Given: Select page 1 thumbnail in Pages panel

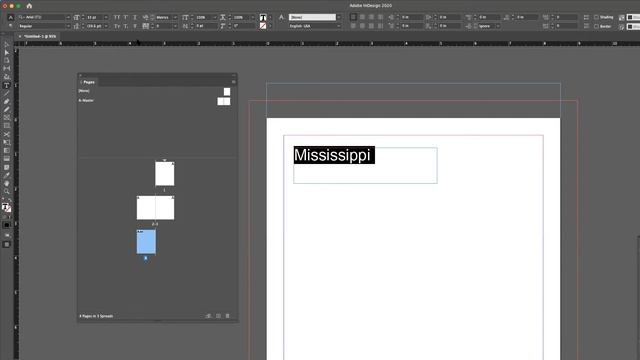Looking at the screenshot, I should tap(164, 173).
